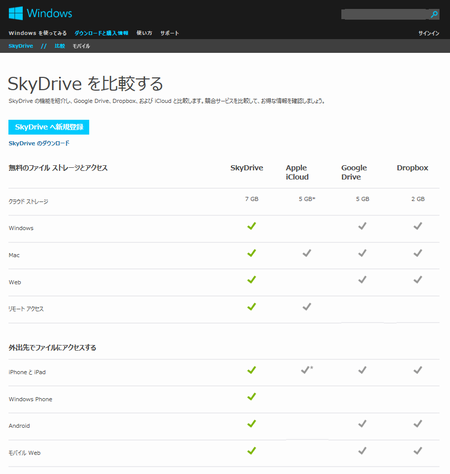450x474 pixels.
Task: Click the Android row label
Action: coord(19,426)
